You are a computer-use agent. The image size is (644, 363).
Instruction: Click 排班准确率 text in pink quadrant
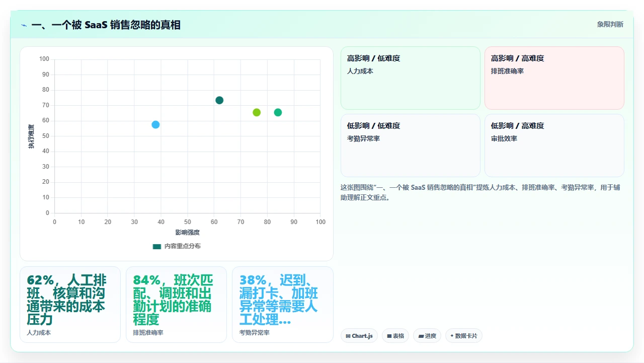pyautogui.click(x=507, y=71)
